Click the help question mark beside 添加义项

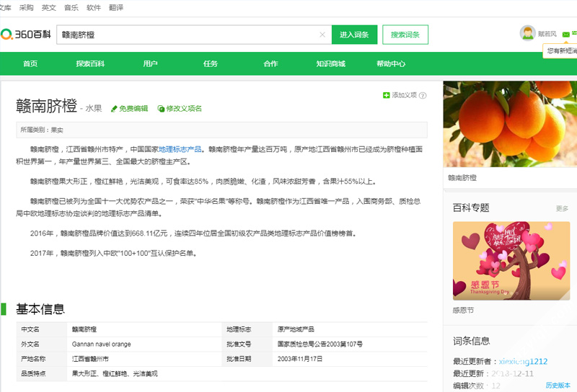coord(423,96)
